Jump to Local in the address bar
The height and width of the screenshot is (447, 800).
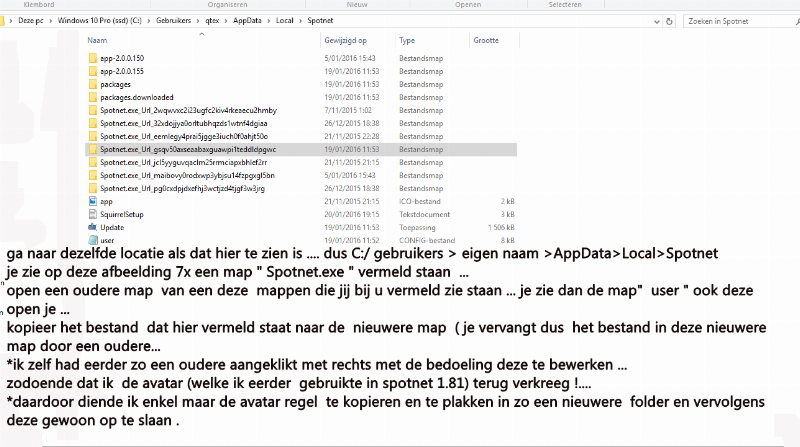(x=285, y=21)
